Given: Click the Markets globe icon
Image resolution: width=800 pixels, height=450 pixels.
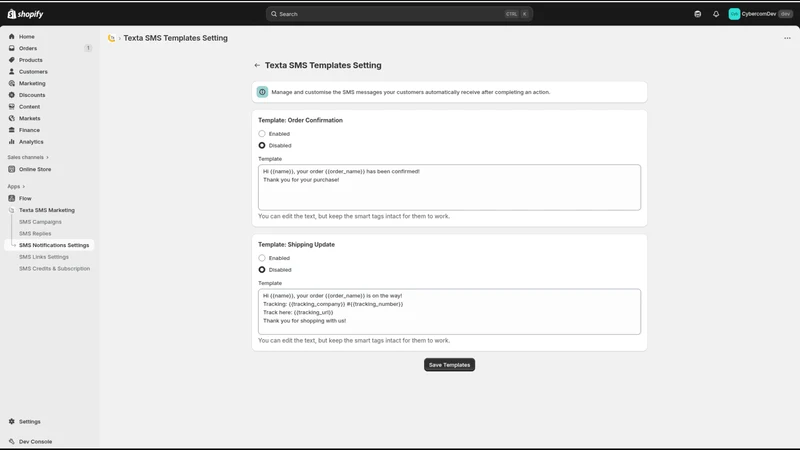Looking at the screenshot, I should tap(12, 118).
